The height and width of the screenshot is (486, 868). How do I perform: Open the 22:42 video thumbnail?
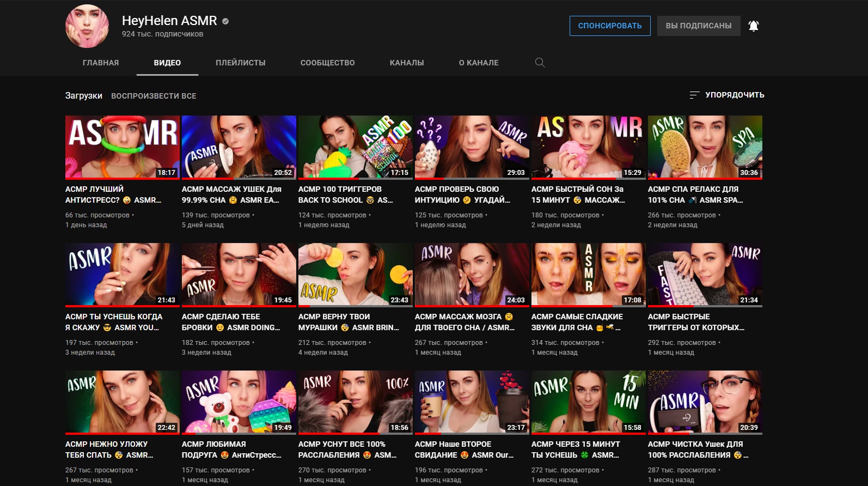point(123,402)
